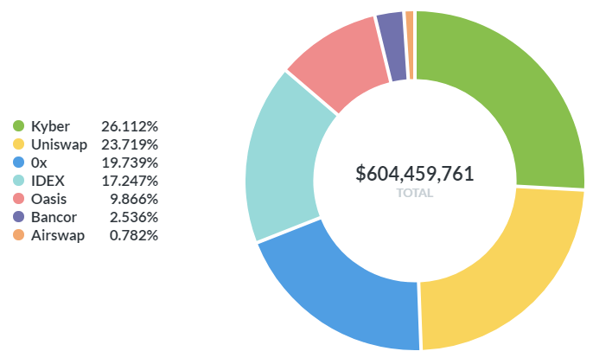This screenshot has width=593, height=364.
Task: Click the $604,459,761 total amount
Action: pos(415,174)
